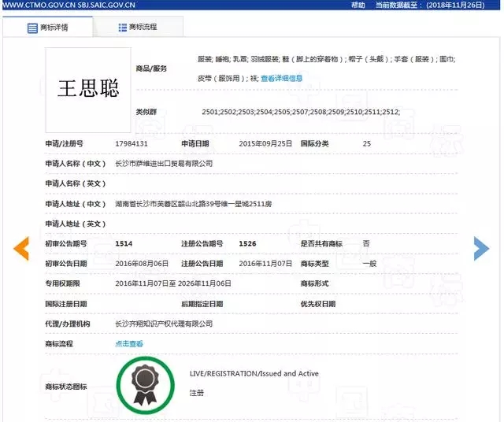Click agency name 长沙齐翔知识产权代理有限公司
504x422 pixels.
(164, 324)
